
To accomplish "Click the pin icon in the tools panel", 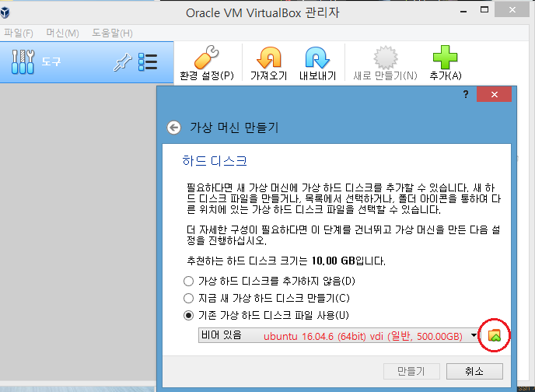I will click(122, 62).
